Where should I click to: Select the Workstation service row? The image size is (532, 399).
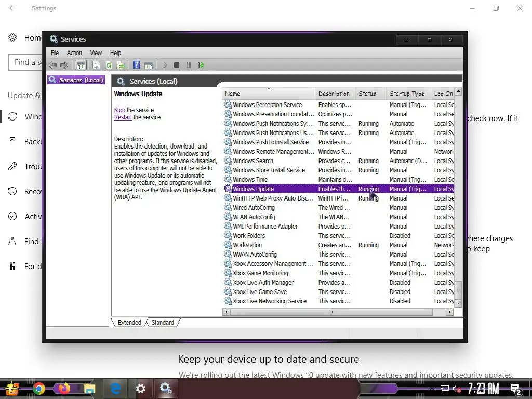339,245
